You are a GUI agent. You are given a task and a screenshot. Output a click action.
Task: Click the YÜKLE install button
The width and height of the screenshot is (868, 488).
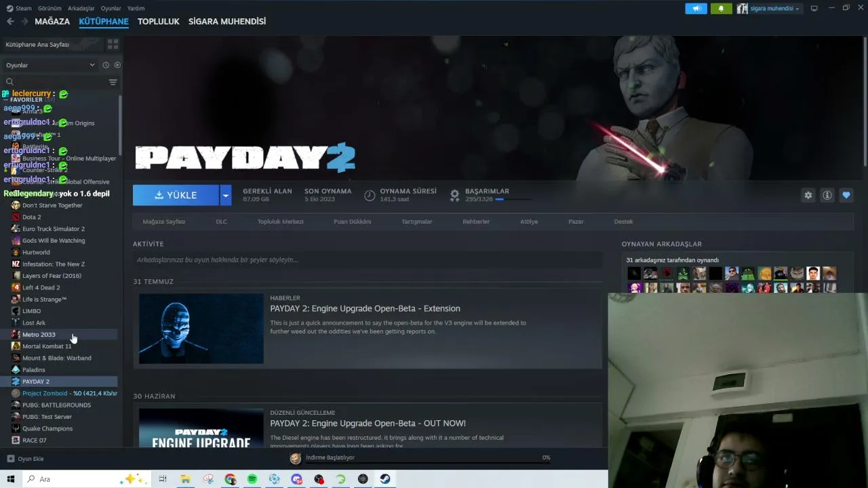click(176, 195)
